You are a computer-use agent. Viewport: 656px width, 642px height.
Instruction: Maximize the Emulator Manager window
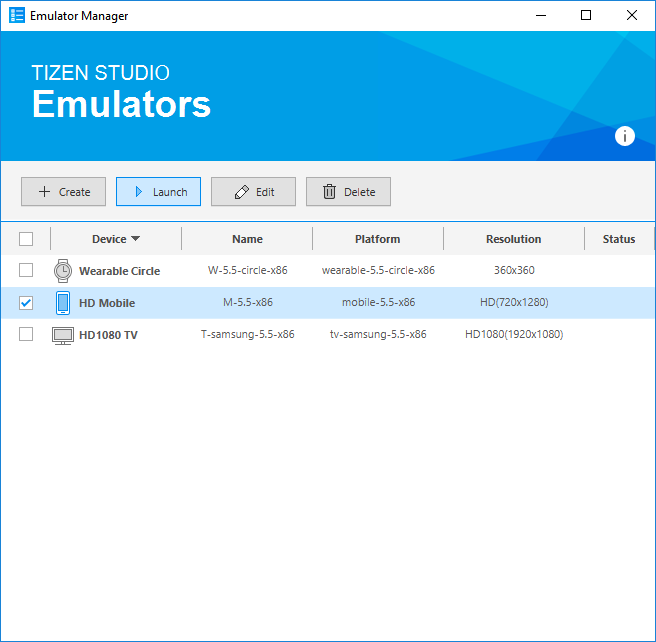pos(586,15)
